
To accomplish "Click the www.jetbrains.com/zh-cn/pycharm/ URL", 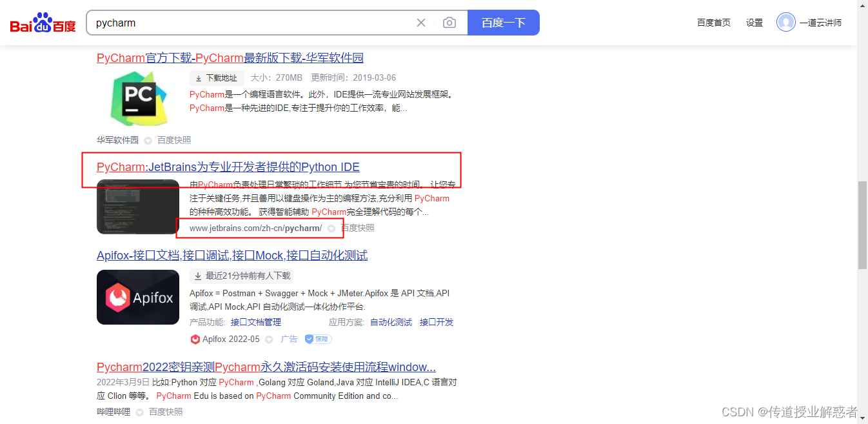I will [x=255, y=228].
